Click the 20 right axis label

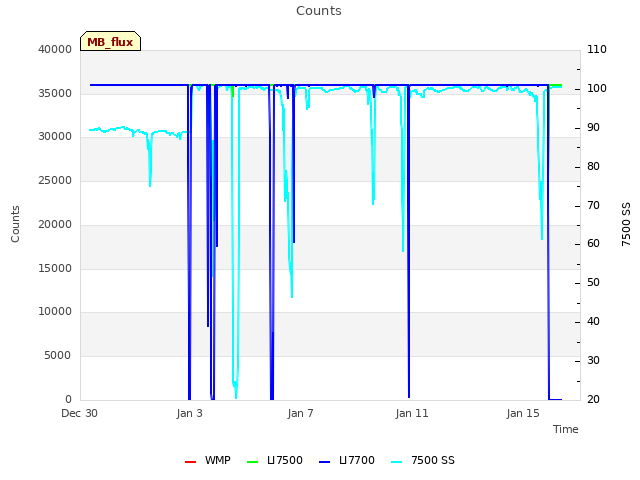click(x=593, y=399)
